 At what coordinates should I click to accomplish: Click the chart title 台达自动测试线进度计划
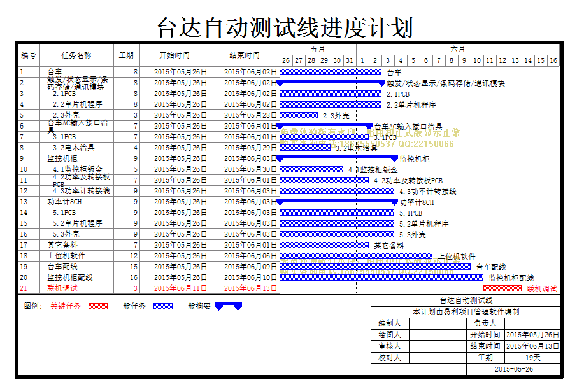285,27
